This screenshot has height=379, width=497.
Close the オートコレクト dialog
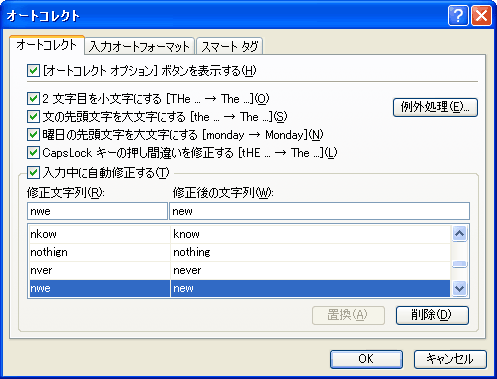tap(481, 15)
